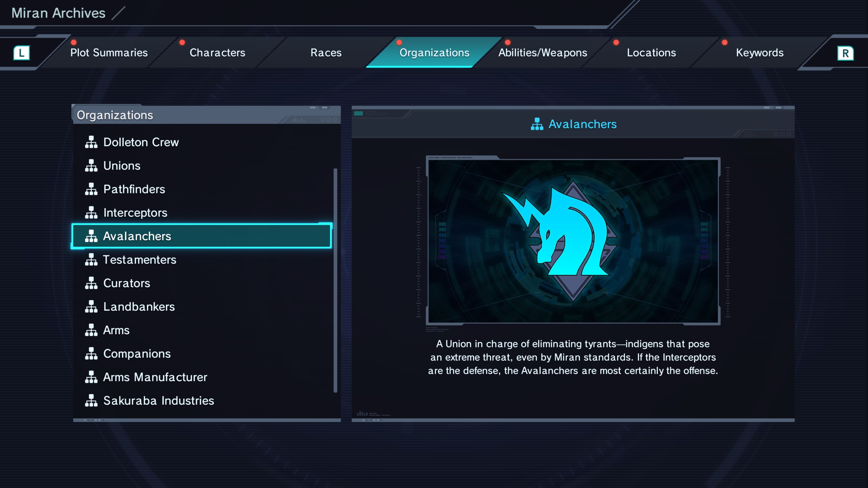Click the org-chart icon beside Companions
The width and height of the screenshot is (868, 488).
coord(91,354)
